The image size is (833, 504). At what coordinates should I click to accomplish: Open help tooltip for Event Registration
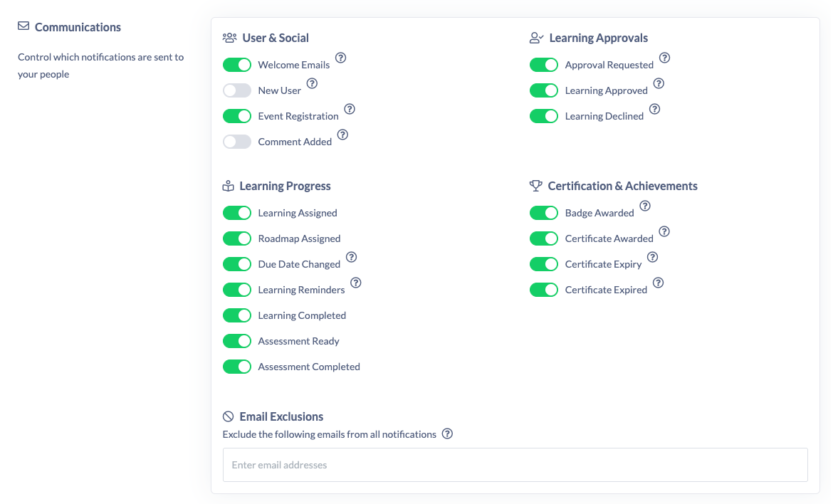(350, 109)
